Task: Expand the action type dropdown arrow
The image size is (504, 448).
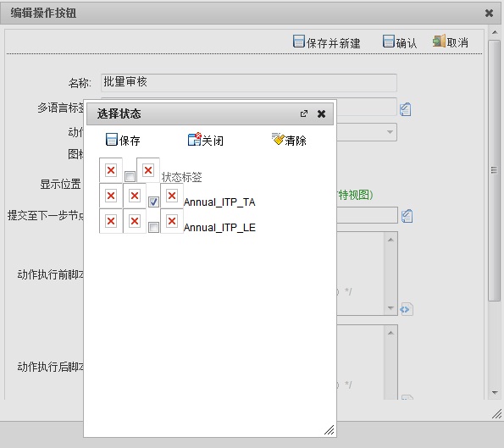Action: [x=390, y=132]
